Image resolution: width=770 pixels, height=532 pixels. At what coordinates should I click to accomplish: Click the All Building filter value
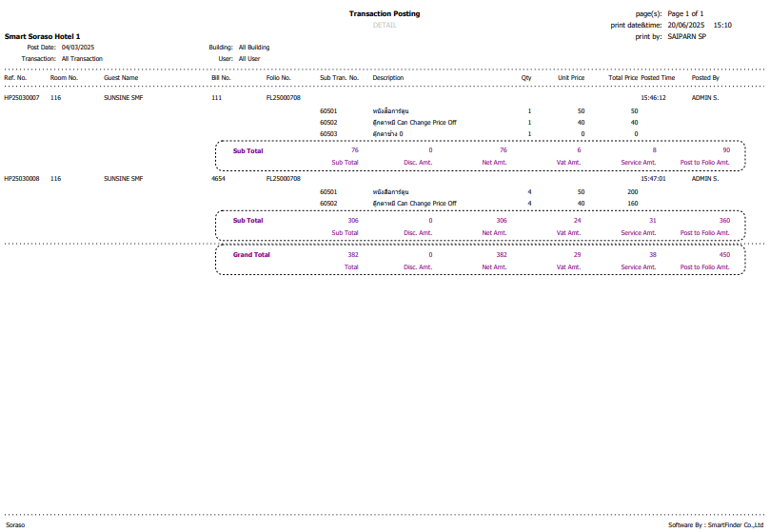[x=253, y=47]
